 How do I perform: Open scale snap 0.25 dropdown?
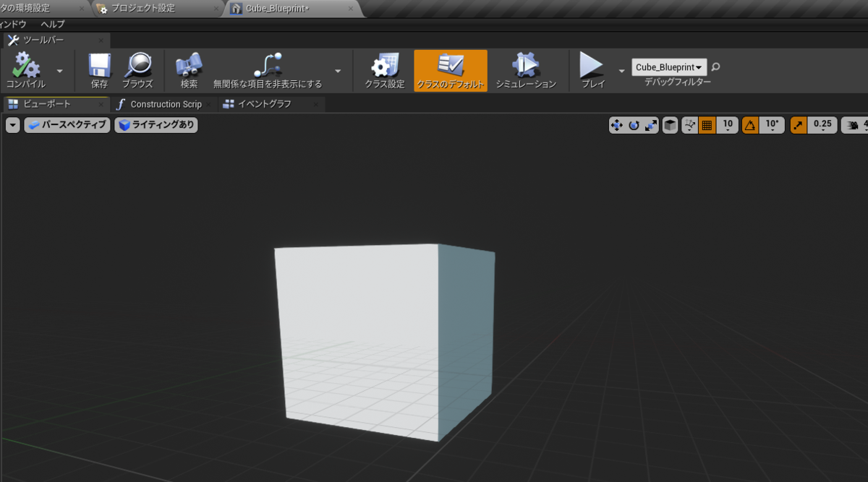[822, 125]
